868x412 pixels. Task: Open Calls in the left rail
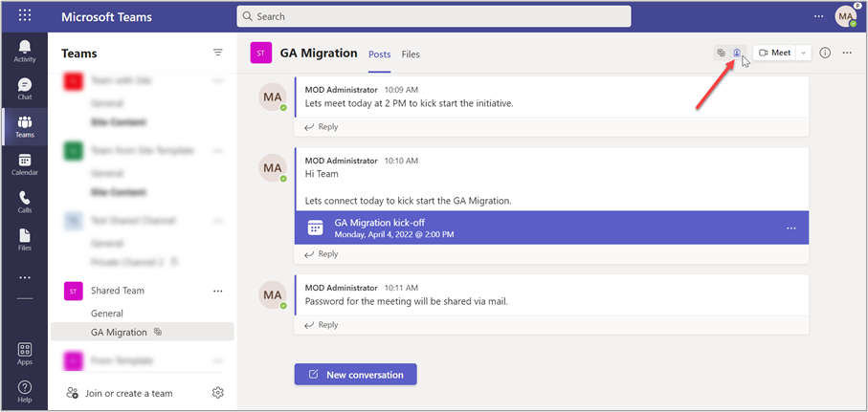(x=25, y=202)
